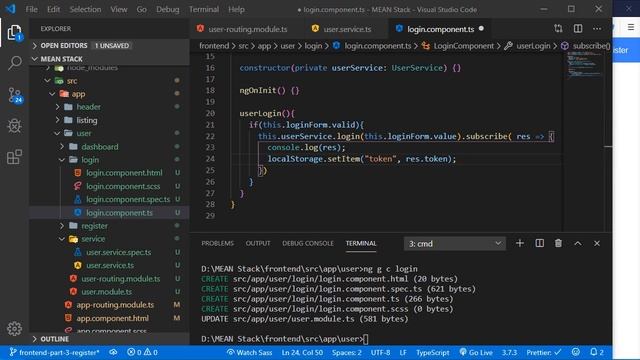This screenshot has width=640, height=360.
Task: Open the Search view in activity bar
Action: coord(14,63)
